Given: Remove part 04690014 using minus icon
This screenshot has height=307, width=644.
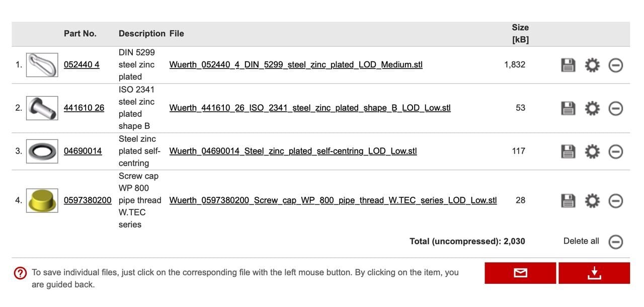Looking at the screenshot, I should coord(616,151).
